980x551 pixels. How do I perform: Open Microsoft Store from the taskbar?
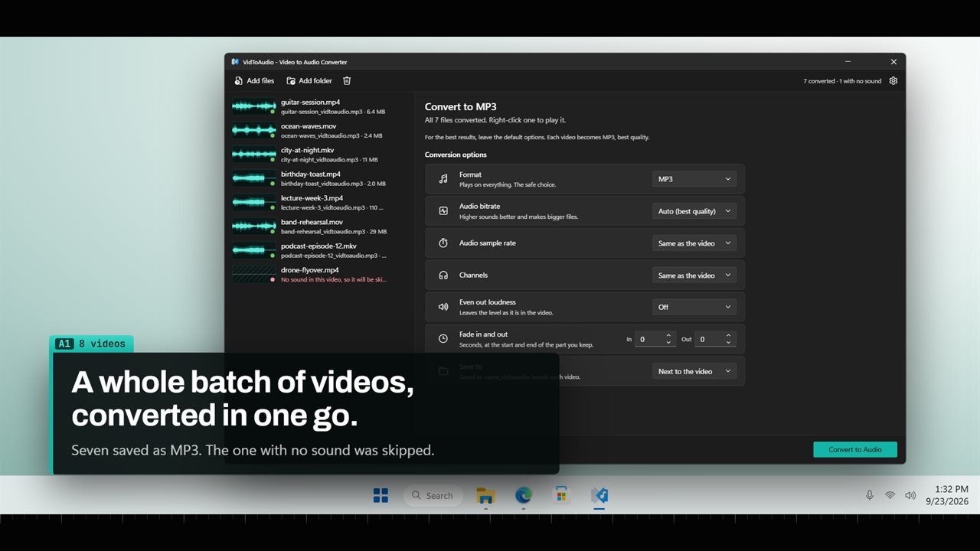tap(561, 495)
